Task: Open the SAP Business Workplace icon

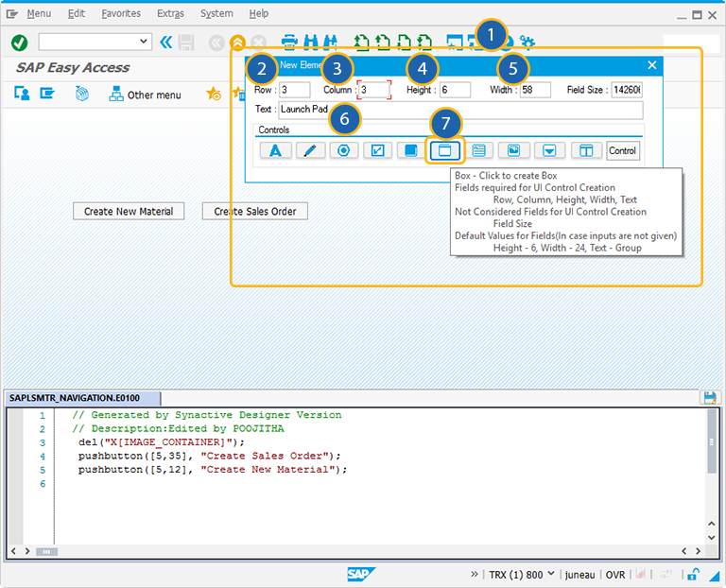Action: [x=82, y=94]
